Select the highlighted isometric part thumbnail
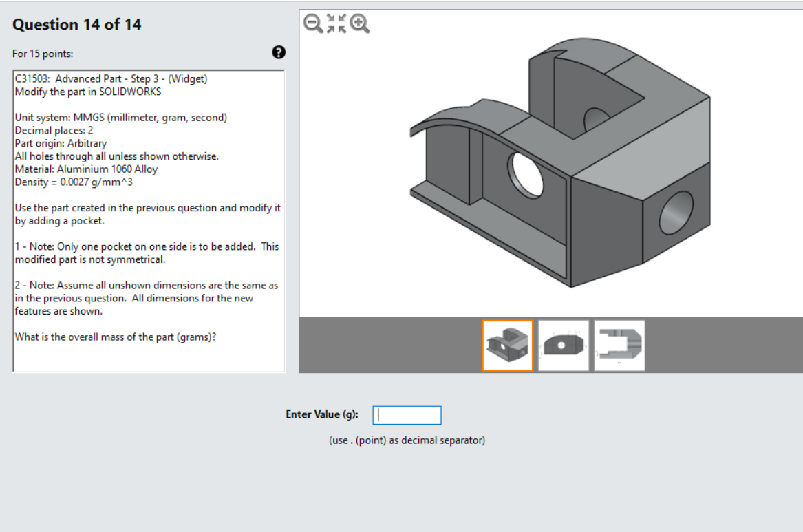 (x=506, y=345)
